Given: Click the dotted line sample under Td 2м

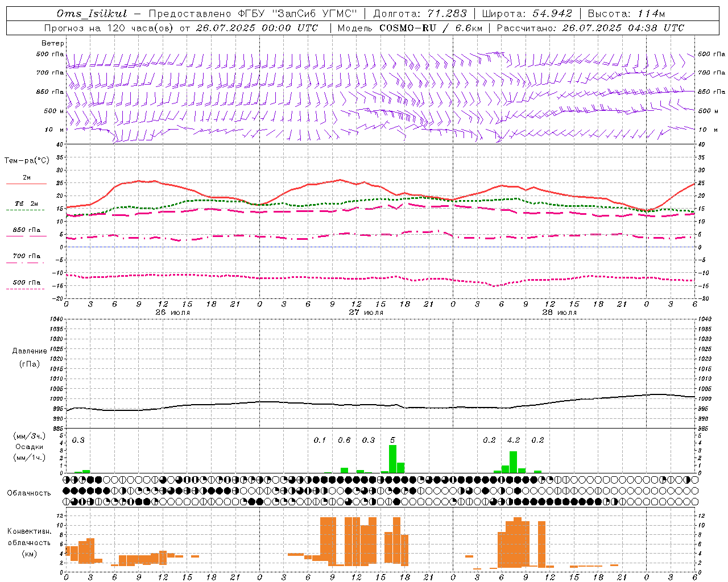Looking at the screenshot, I should click(x=26, y=210).
